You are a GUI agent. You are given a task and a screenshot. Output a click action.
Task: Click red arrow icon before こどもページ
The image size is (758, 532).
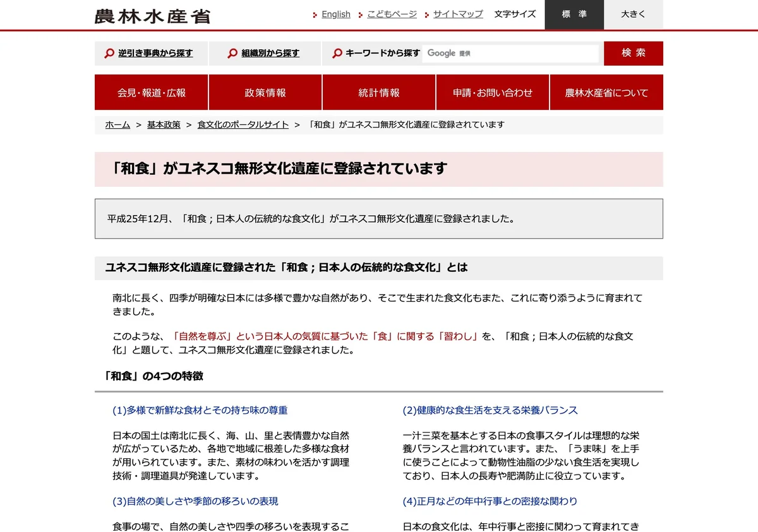[361, 15]
